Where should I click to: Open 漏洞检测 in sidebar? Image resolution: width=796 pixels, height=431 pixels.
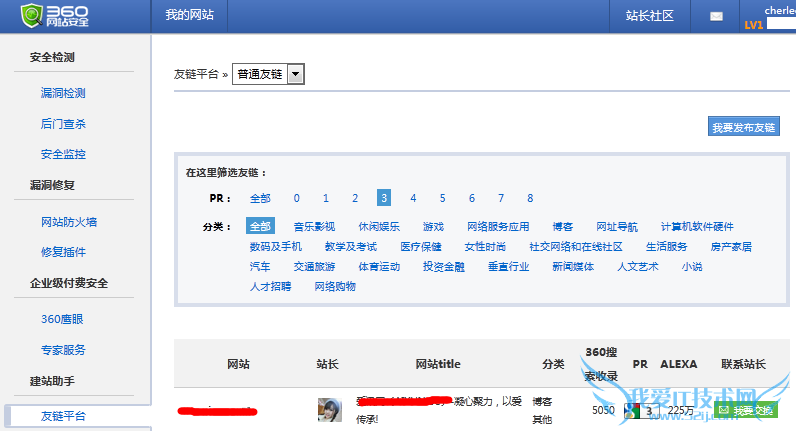(x=63, y=93)
